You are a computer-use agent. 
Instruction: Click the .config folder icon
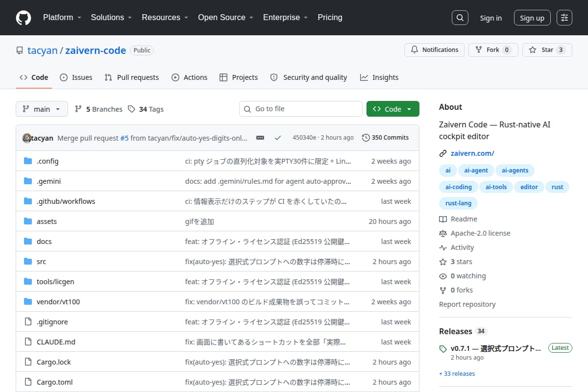[28, 161]
